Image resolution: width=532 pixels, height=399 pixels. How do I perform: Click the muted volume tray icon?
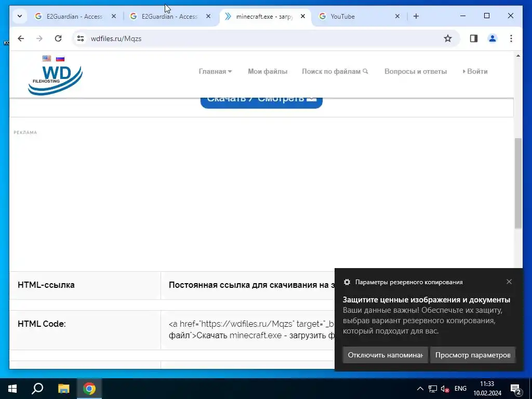[445, 389]
